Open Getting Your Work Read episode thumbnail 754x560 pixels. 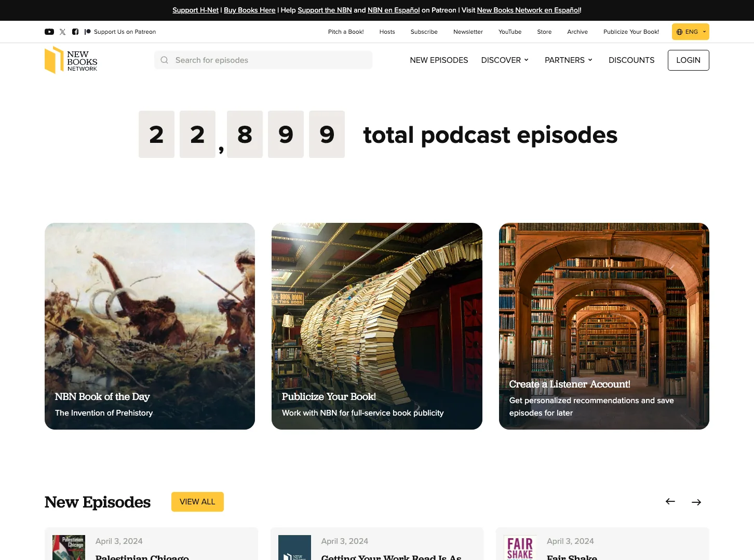point(294,548)
